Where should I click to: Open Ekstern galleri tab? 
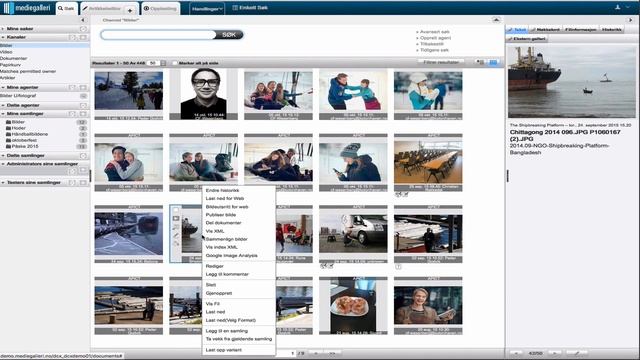pyautogui.click(x=527, y=39)
